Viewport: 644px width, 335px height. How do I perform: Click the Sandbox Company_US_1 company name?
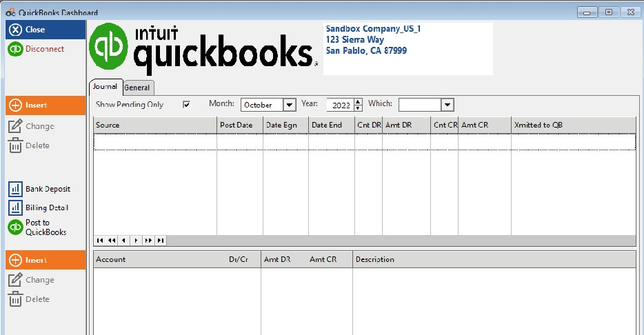click(373, 29)
